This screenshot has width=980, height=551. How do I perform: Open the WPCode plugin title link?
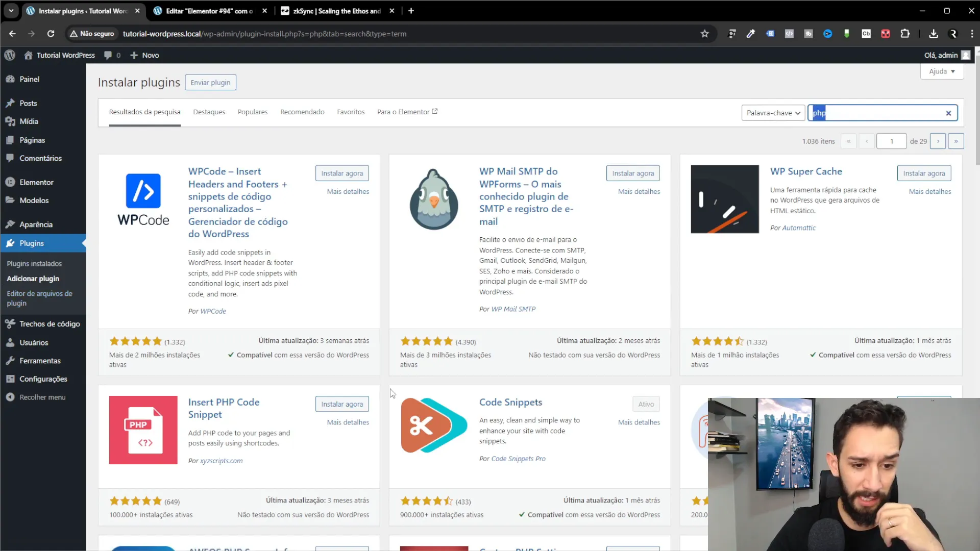tap(238, 203)
